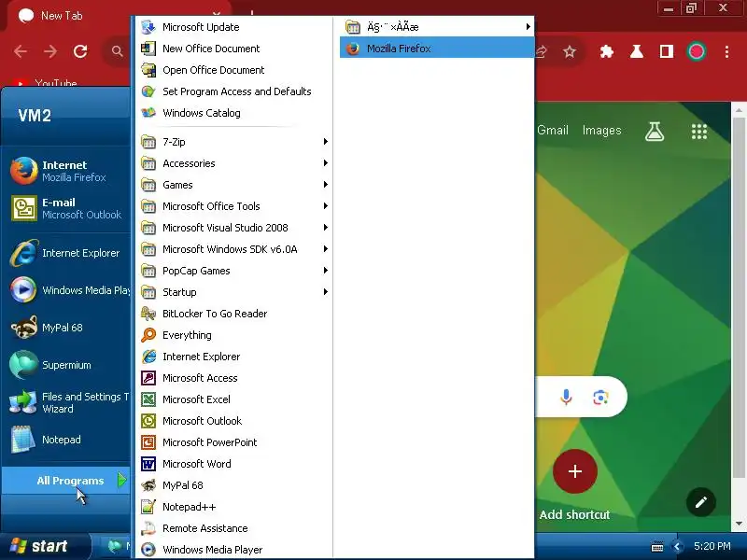Viewport: 747px width, 560px height.
Task: Click the All Programs button
Action: click(x=65, y=481)
